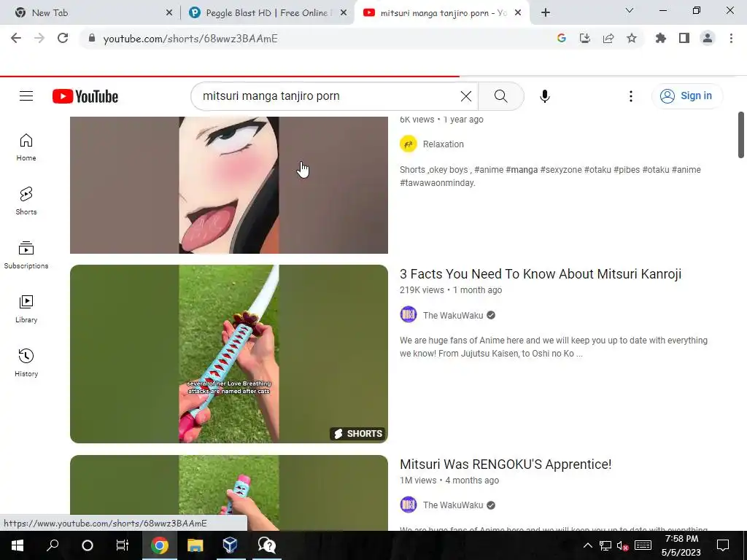
Task: Open the katana Shorts thumbnail for 3 Facts video
Action: click(228, 354)
